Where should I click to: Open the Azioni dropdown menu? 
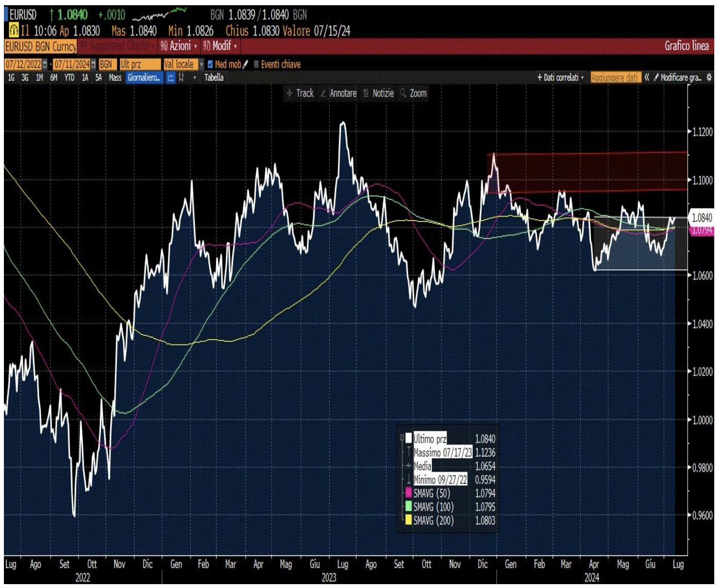click(179, 46)
